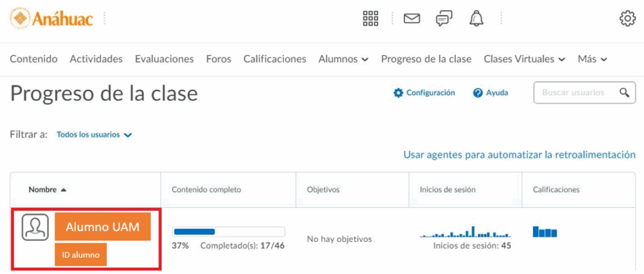Image resolution: width=644 pixels, height=274 pixels.
Task: Expand the Alumnos dropdown menu
Action: [x=343, y=59]
